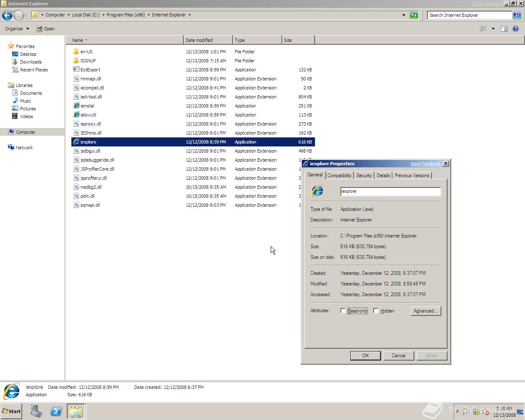Switch to the Compatibility tab
This screenshot has height=420, width=525.
click(339, 176)
